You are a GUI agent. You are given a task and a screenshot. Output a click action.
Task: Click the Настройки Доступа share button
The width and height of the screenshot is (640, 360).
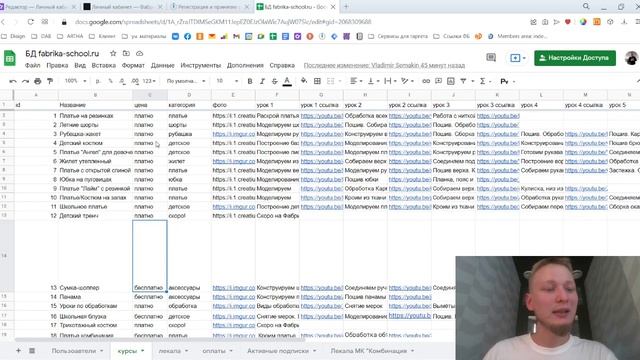pos(575,58)
